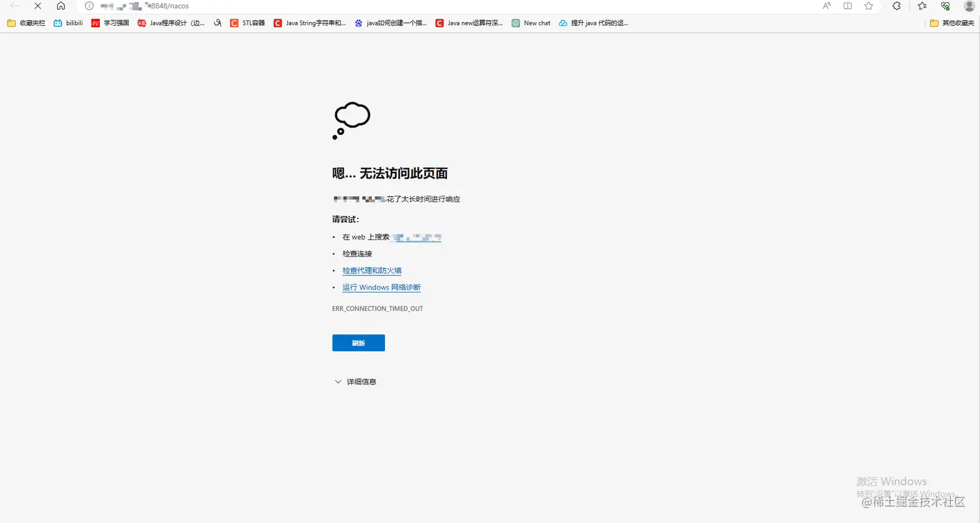980x523 pixels.
Task: Open the 学习强国 bookmark
Action: [x=110, y=23]
